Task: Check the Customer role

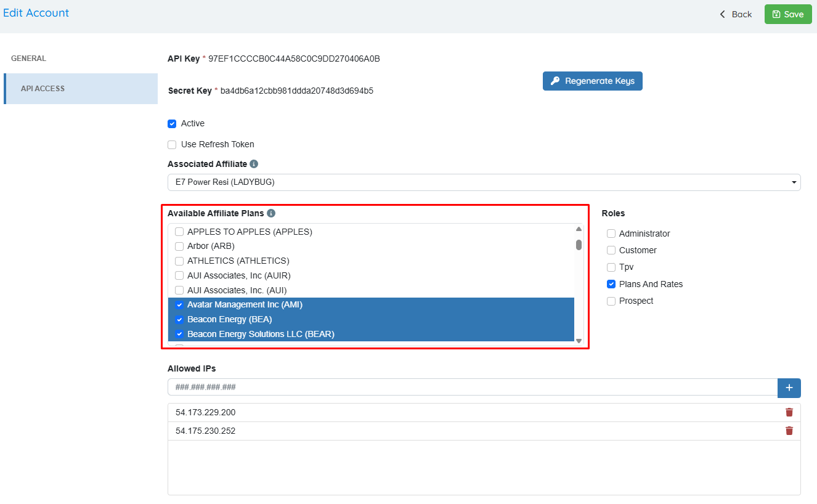Action: pos(611,250)
